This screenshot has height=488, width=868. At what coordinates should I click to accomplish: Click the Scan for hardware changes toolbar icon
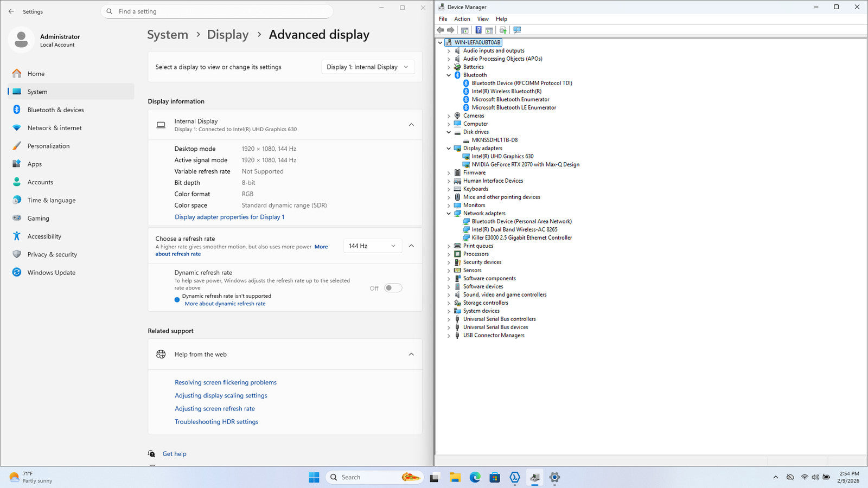pyautogui.click(x=517, y=30)
